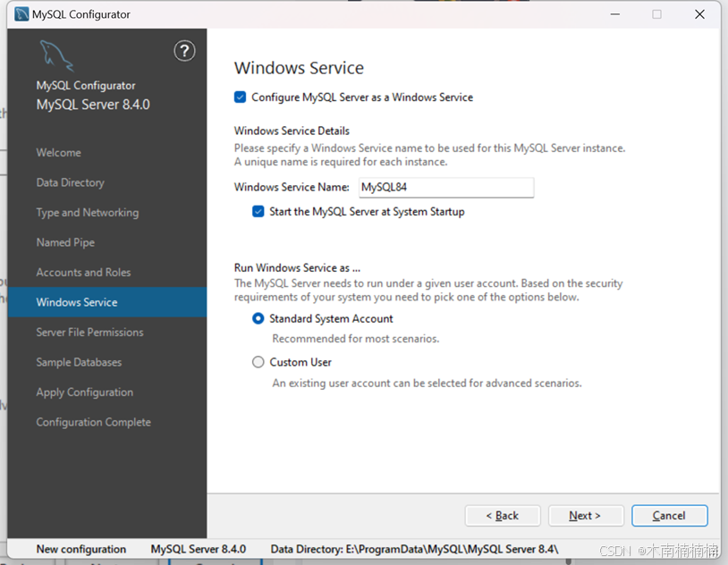
Task: Close the MySQL Configurator window
Action: pyautogui.click(x=699, y=14)
